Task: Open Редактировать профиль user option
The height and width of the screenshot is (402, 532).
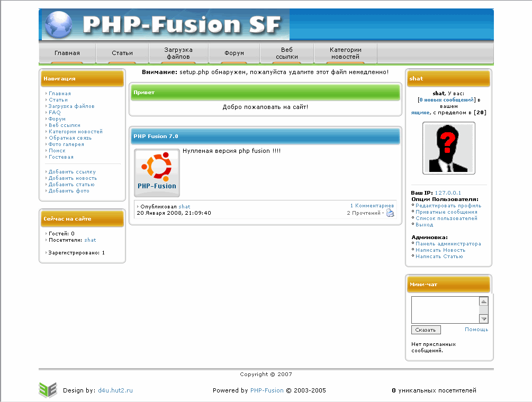Action: tap(448, 206)
